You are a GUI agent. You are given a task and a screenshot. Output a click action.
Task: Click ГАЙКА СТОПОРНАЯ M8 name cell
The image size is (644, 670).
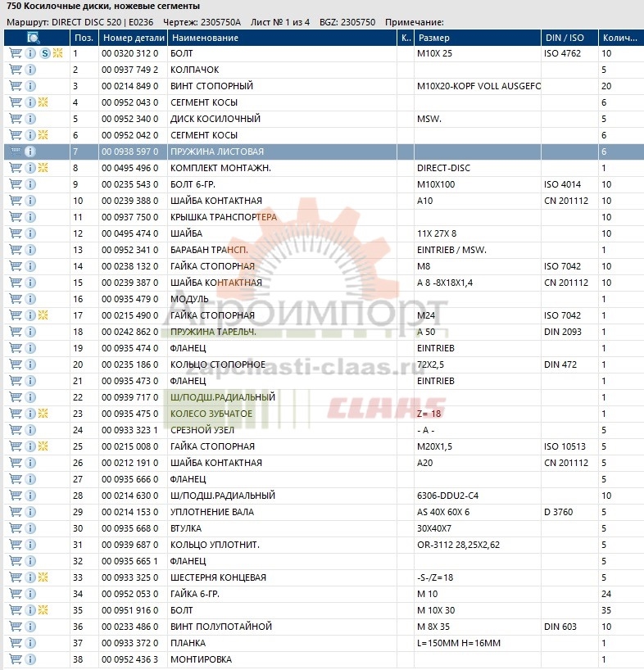[x=212, y=267]
